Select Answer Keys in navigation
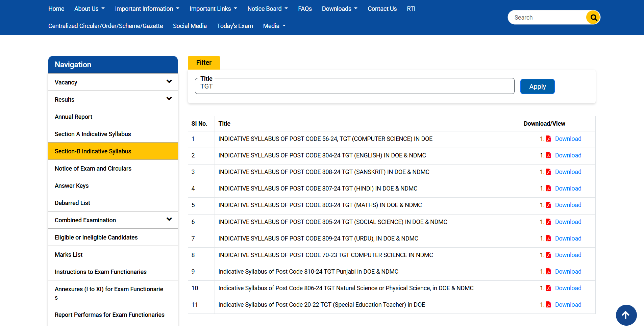The image size is (644, 326). pos(113,186)
